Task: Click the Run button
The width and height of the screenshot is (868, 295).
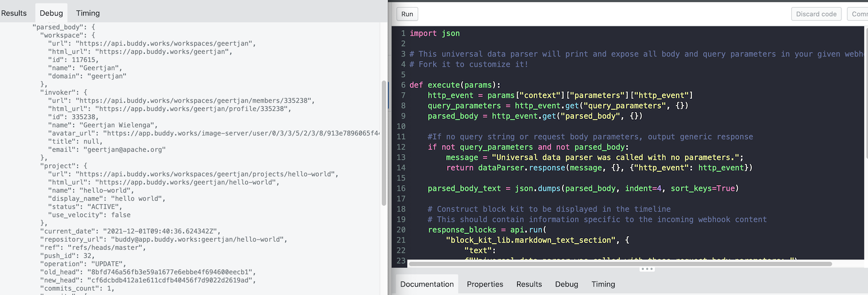Action: tap(407, 14)
